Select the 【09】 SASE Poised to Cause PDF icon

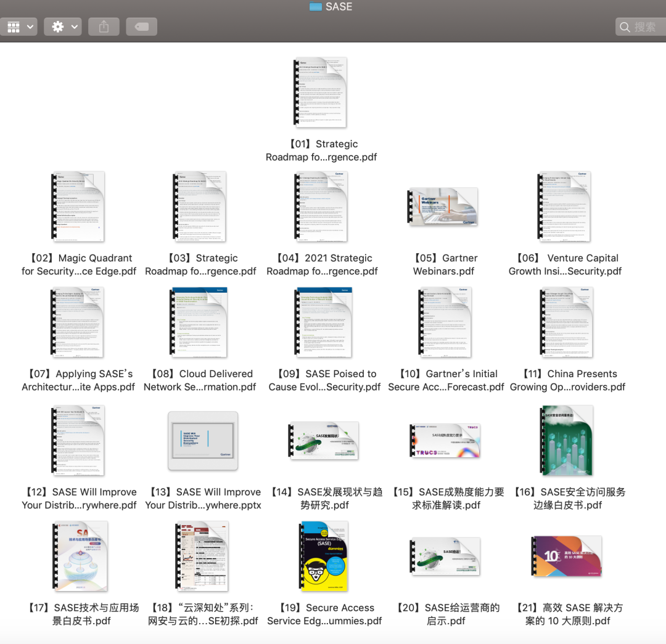[324, 322]
